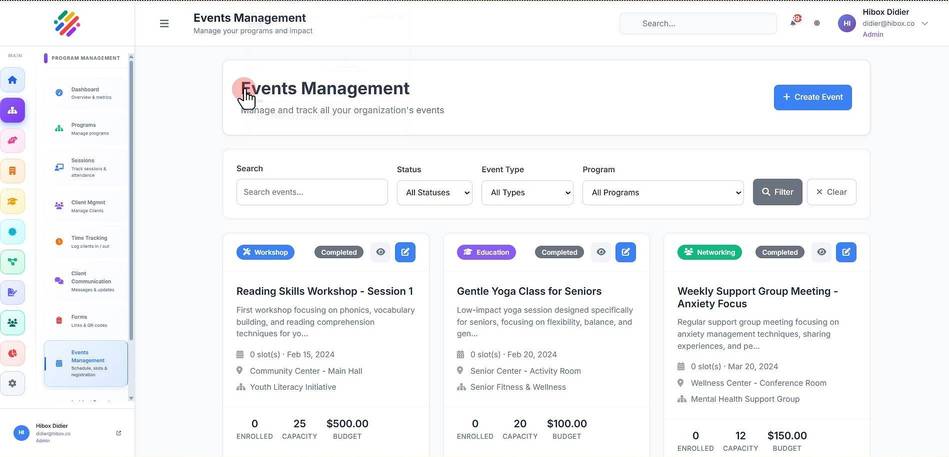Viewport: 949px width, 457px height.
Task: Click Youth Literacy Initiative program text
Action: (293, 387)
